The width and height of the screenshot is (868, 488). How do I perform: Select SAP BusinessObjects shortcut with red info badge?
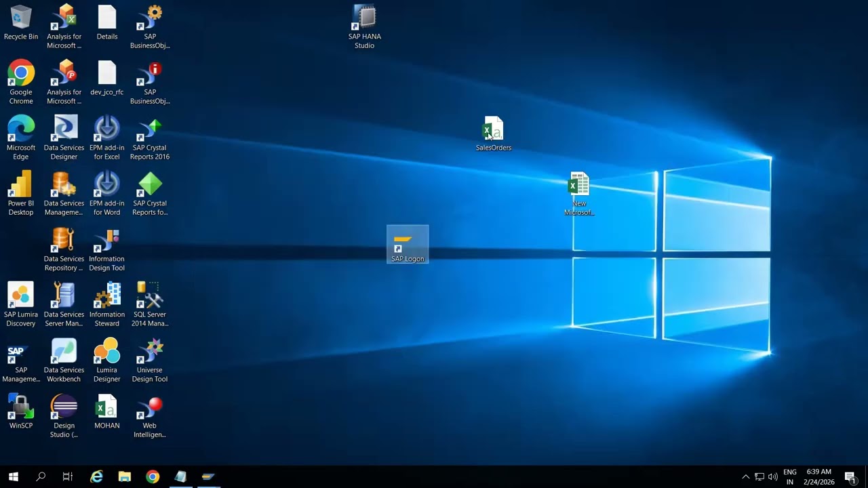click(x=150, y=83)
